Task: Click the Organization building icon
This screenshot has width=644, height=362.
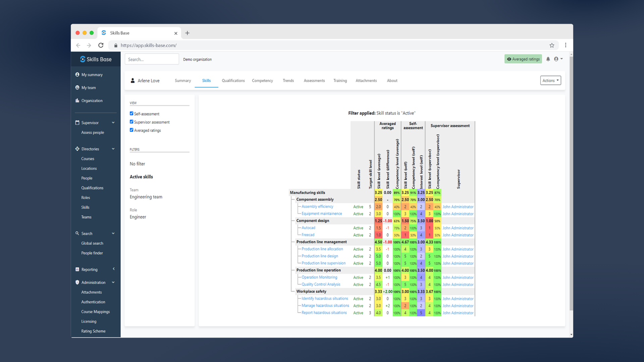Action: pos(77,101)
